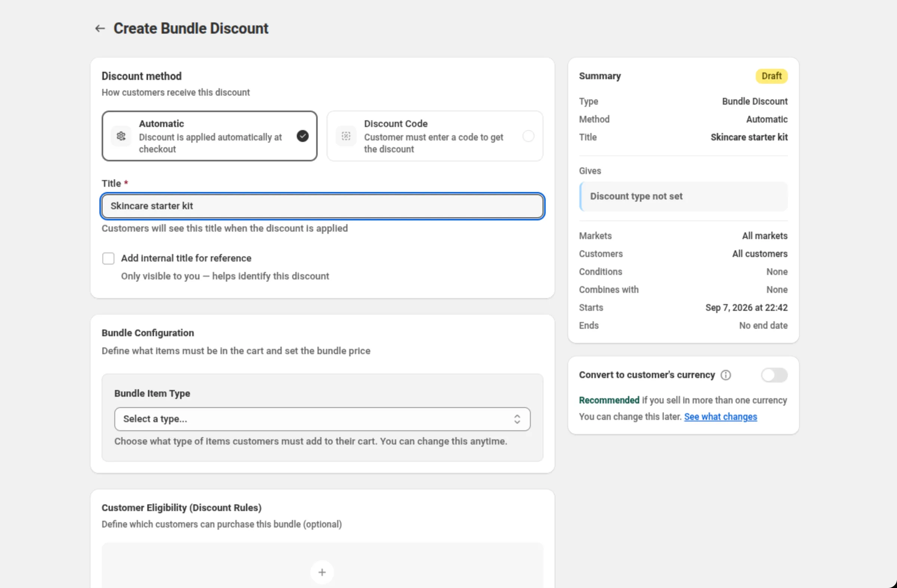
Task: Open the Bundle Item Type dropdown
Action: (x=322, y=419)
